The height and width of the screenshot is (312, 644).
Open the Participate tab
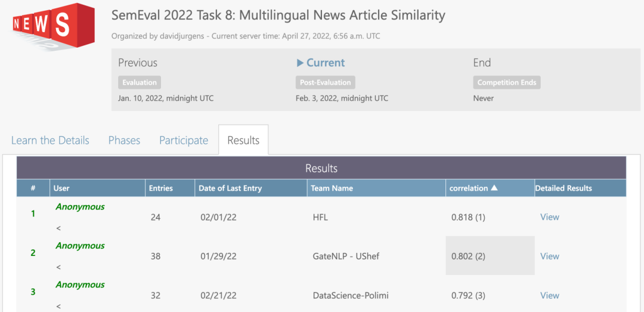tap(184, 140)
